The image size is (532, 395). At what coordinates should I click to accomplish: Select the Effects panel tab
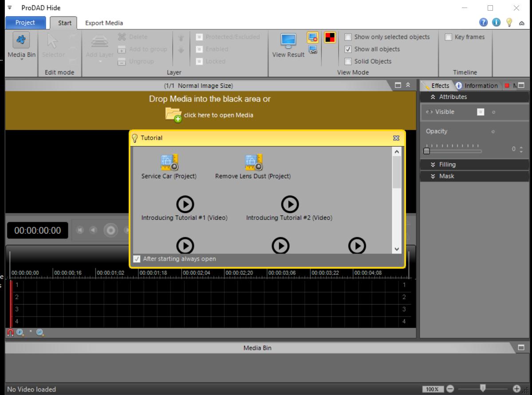point(437,86)
